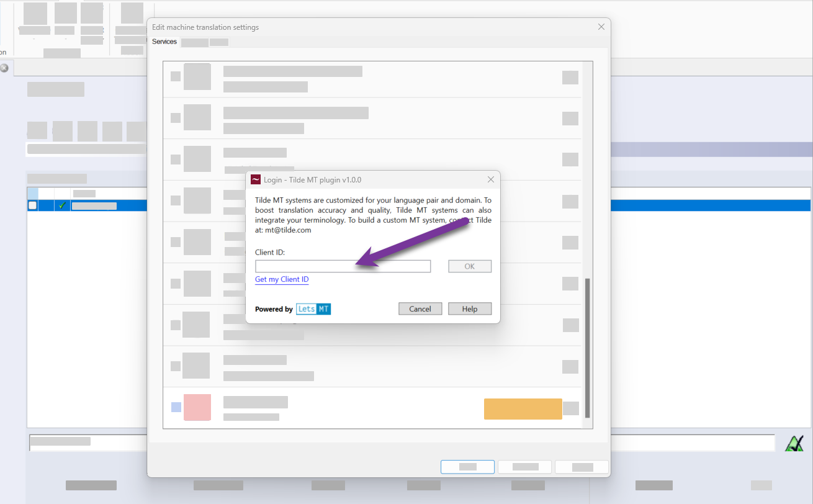Click the Client ID input field
Screen dimensions: 813x504
(x=343, y=266)
